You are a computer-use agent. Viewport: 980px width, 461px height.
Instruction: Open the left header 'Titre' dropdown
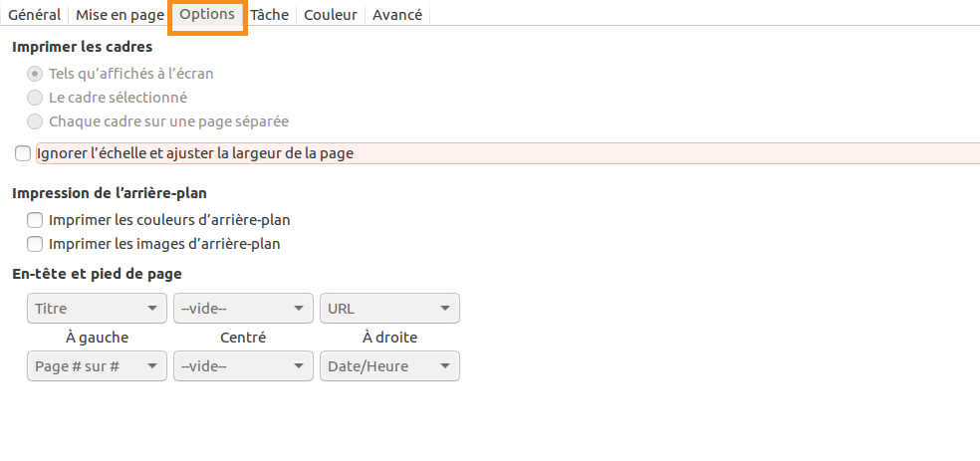coord(97,309)
